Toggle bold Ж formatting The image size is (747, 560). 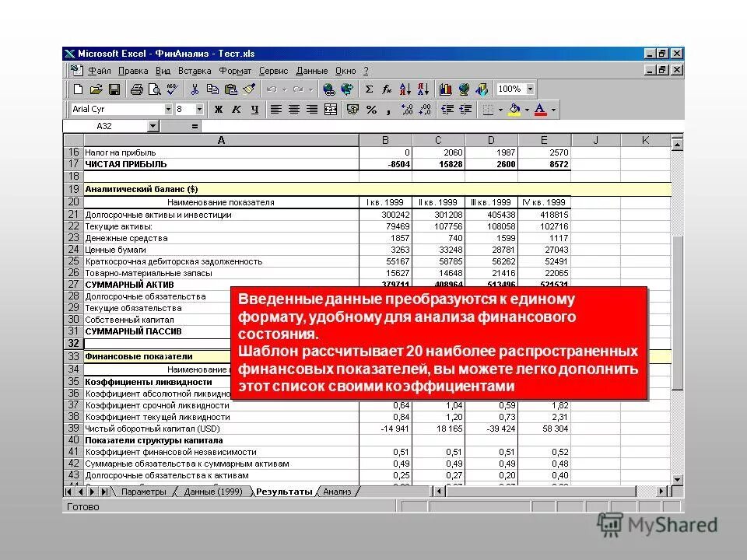tap(219, 110)
